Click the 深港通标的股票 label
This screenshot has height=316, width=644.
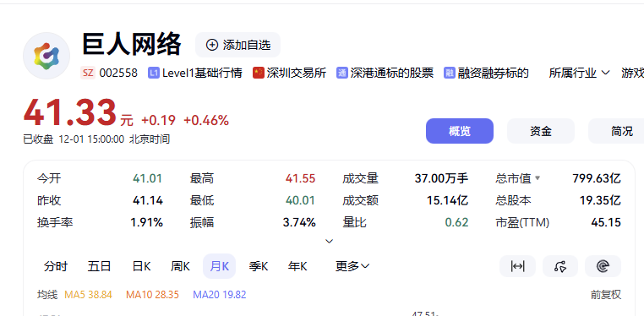tap(392, 73)
